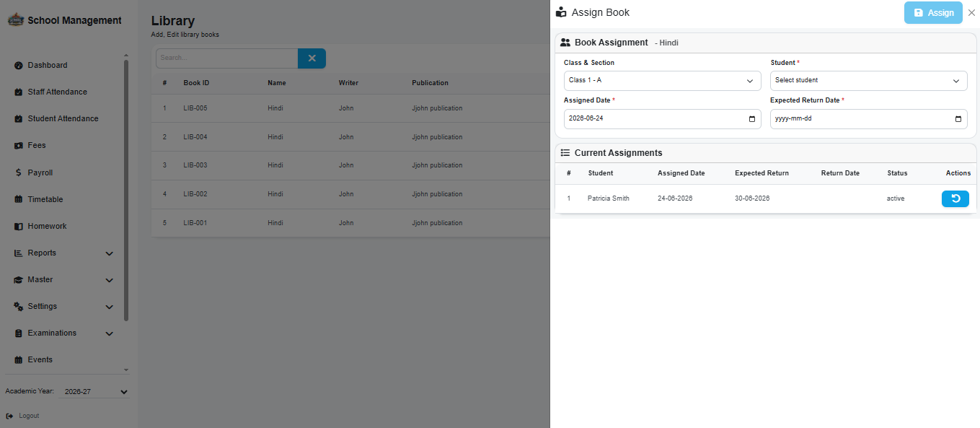Open Expected Return Date calendar picker icon
This screenshot has width=980, height=428.
click(x=958, y=119)
